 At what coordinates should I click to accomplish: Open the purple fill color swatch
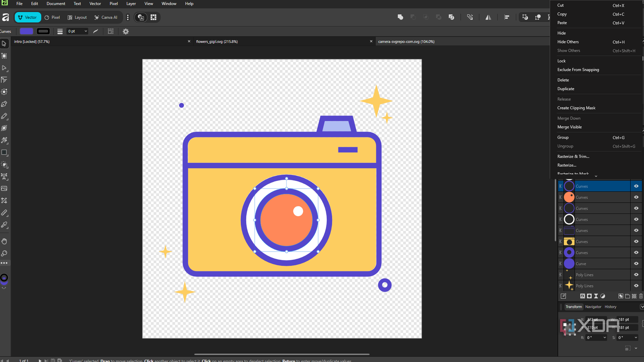tap(27, 31)
